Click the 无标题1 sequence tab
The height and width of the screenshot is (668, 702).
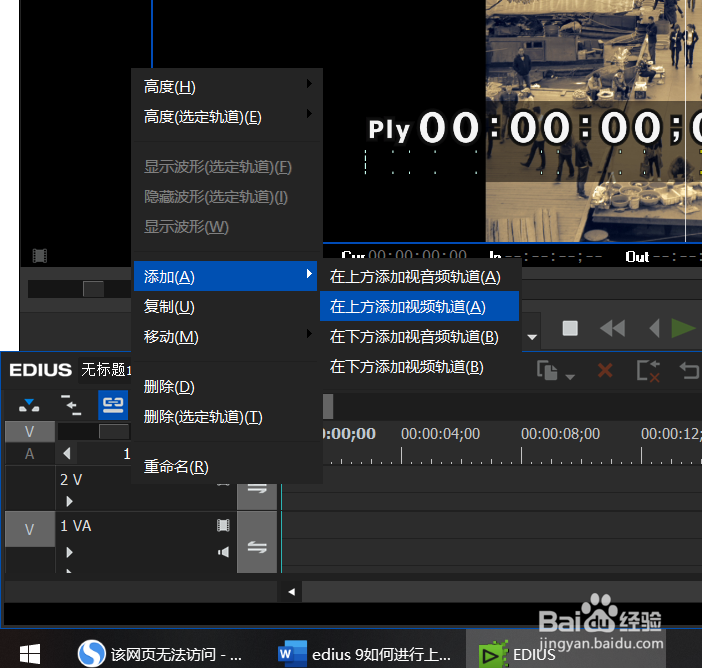point(106,370)
